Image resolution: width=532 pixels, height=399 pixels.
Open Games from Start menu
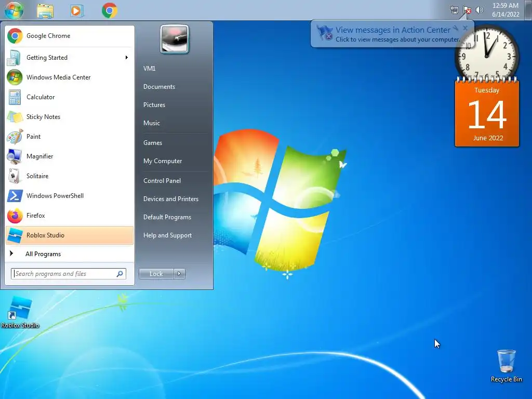coord(153,143)
